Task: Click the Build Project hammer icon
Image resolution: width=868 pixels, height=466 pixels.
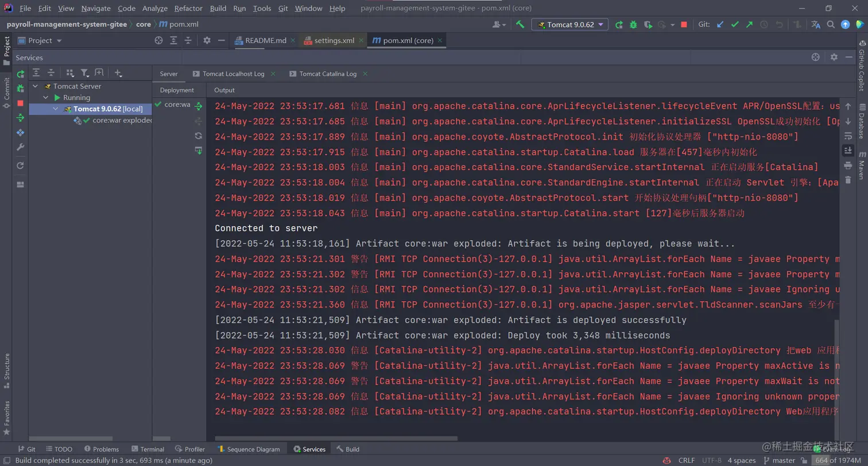Action: point(520,25)
